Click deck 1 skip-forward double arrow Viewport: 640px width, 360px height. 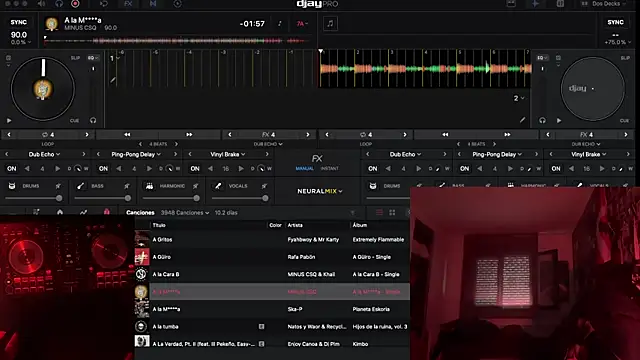coord(189,135)
